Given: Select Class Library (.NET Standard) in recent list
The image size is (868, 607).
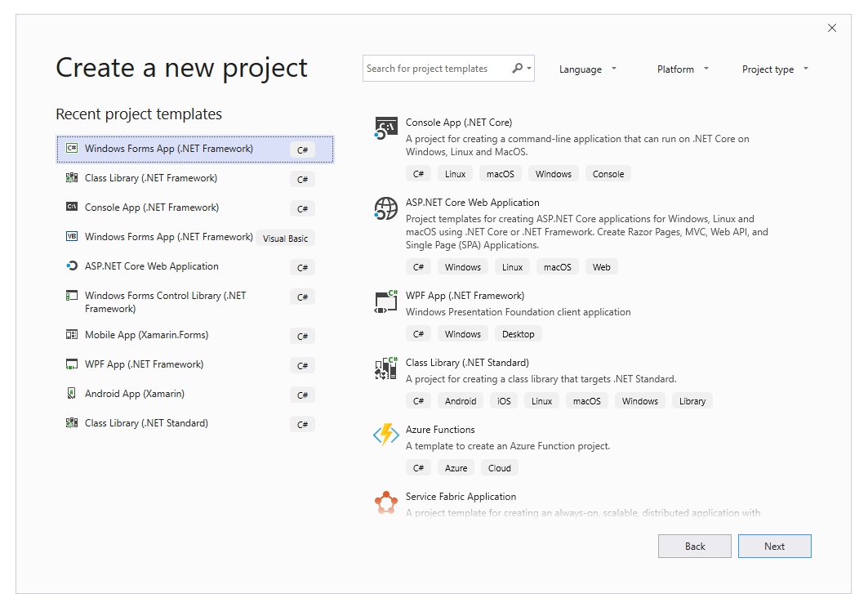Looking at the screenshot, I should point(195,423).
